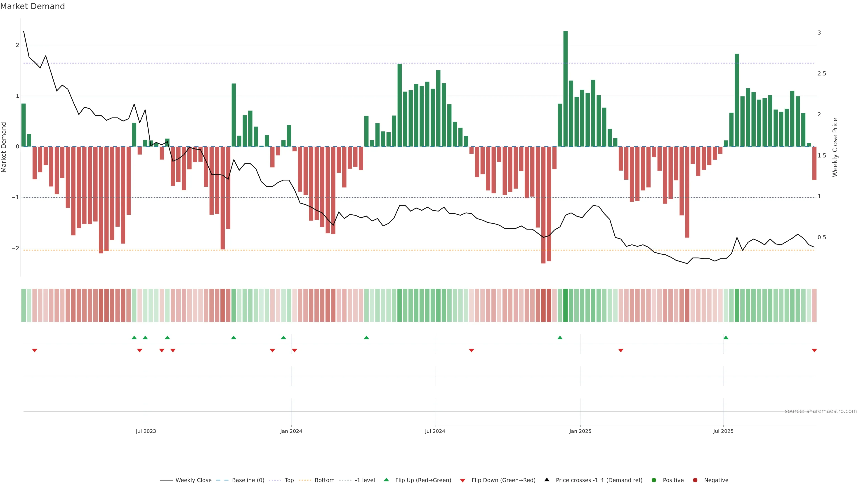Image resolution: width=868 pixels, height=488 pixels.
Task: Click the flip-up marker just after Jul 2025
Action: [726, 338]
